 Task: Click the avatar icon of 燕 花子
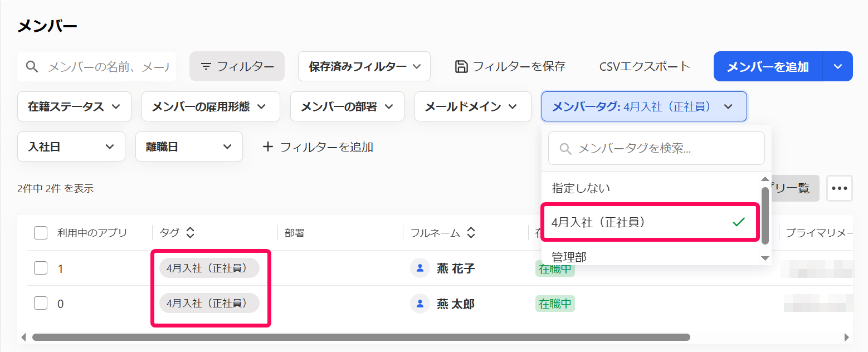[x=420, y=268]
